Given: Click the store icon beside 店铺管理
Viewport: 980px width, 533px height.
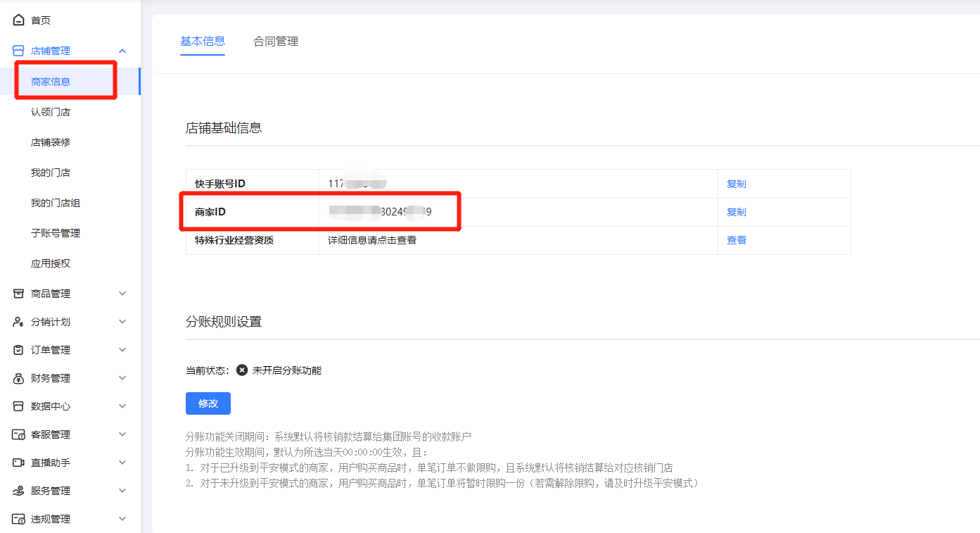Looking at the screenshot, I should pyautogui.click(x=19, y=51).
